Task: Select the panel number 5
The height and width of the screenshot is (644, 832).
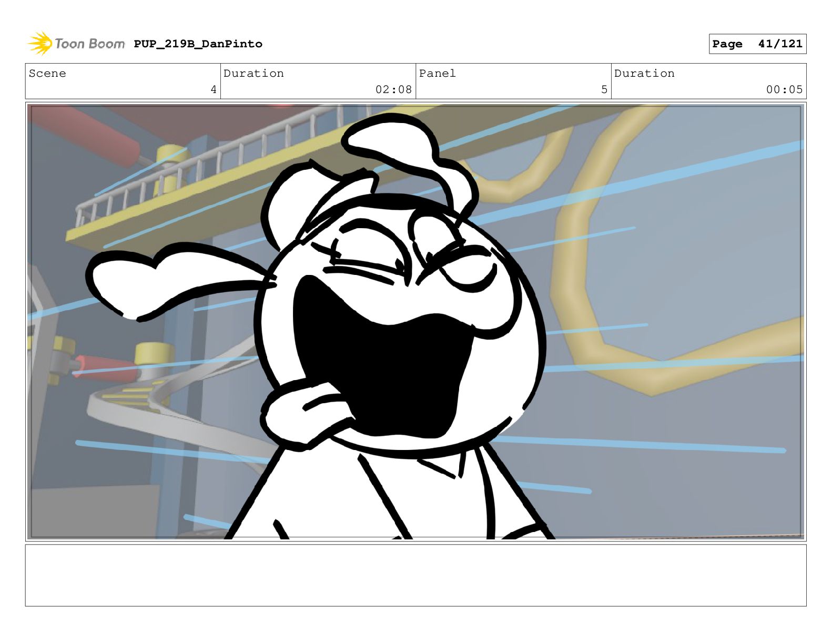Action: [604, 89]
